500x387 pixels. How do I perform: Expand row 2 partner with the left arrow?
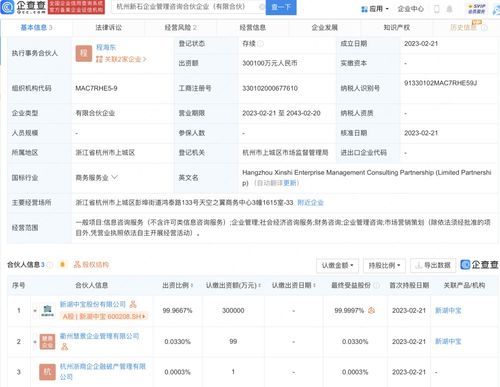tap(35, 342)
